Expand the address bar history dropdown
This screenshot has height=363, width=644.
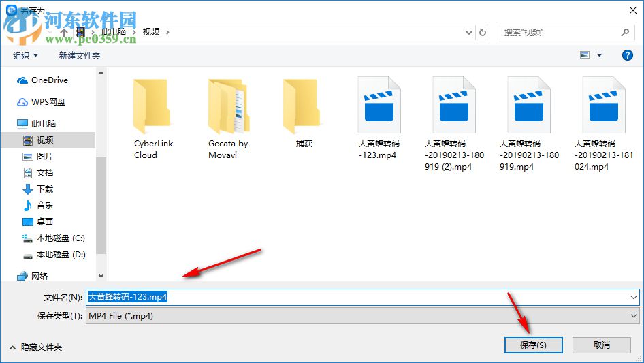pos(468,33)
